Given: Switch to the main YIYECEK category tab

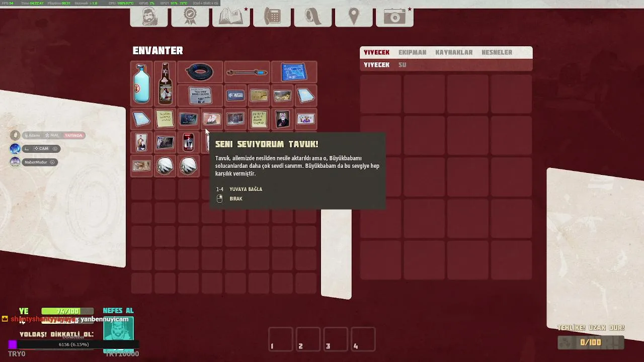Looking at the screenshot, I should (376, 52).
